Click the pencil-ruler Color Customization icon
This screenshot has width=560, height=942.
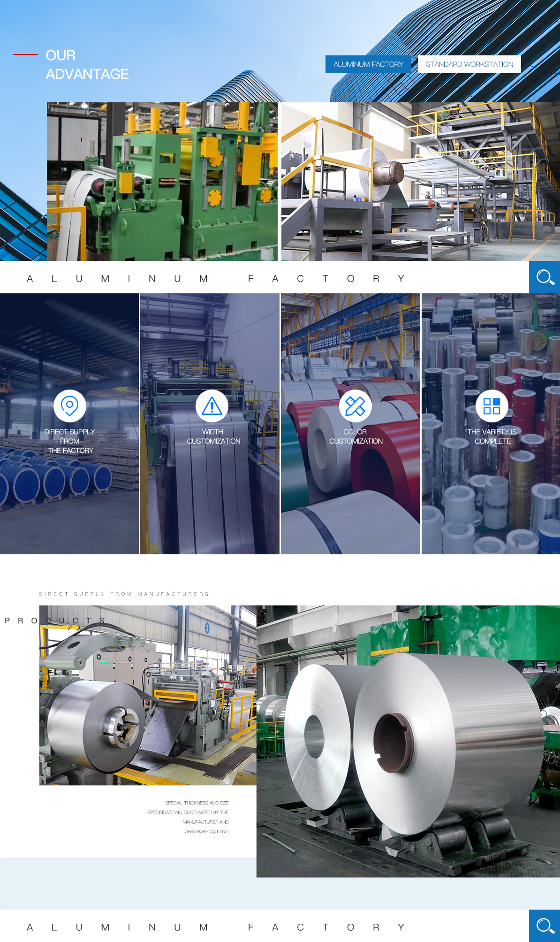point(355,406)
